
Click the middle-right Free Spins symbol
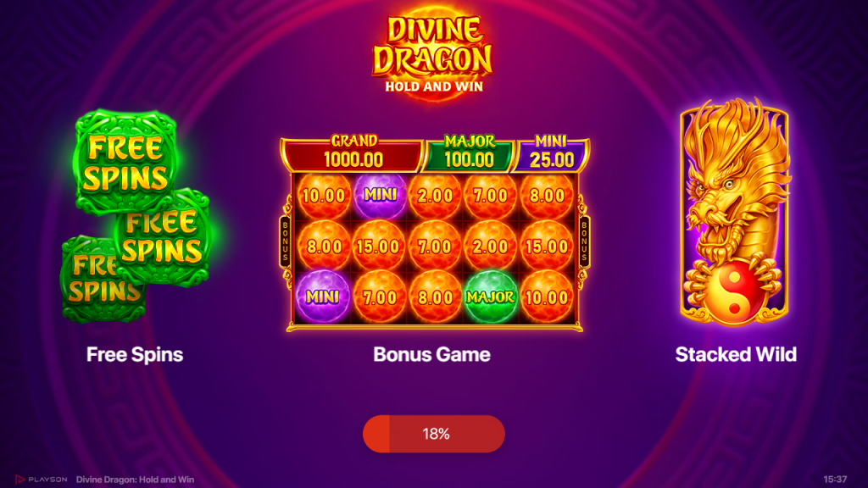pyautogui.click(x=164, y=237)
